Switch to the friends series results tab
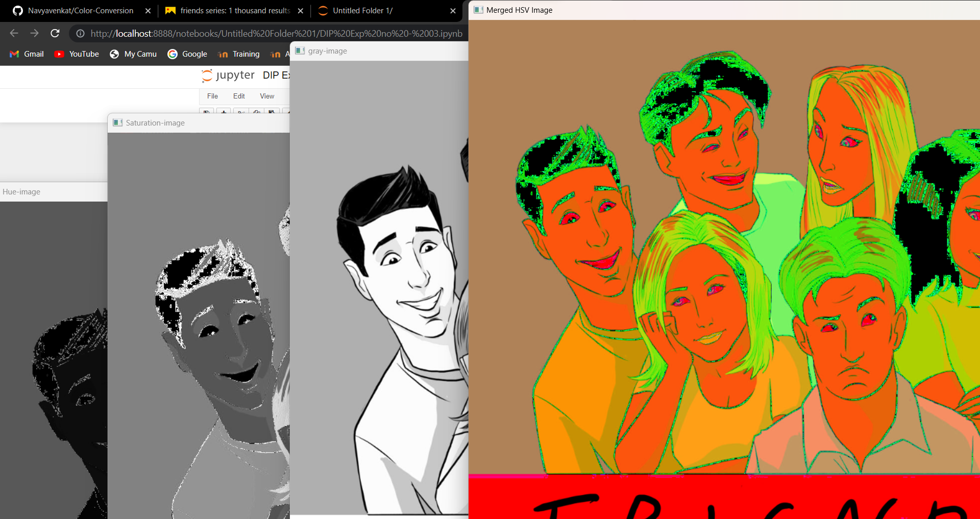Viewport: 980px width, 519px height. coord(235,11)
